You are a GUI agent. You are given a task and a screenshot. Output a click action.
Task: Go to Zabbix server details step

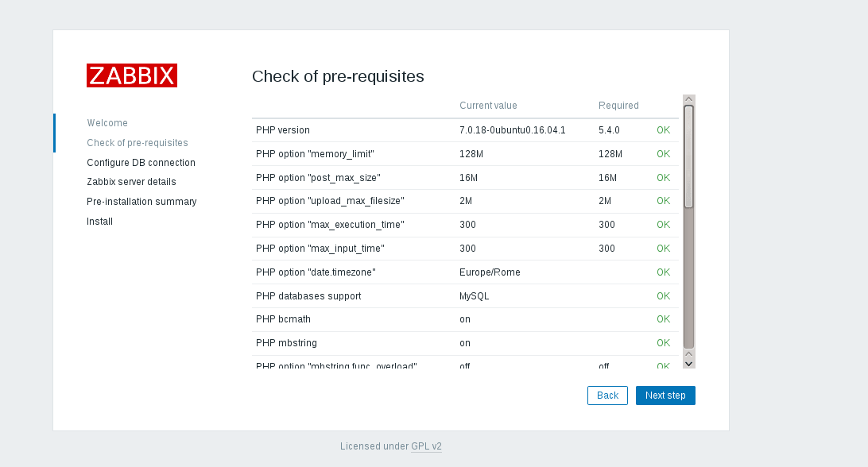point(131,182)
